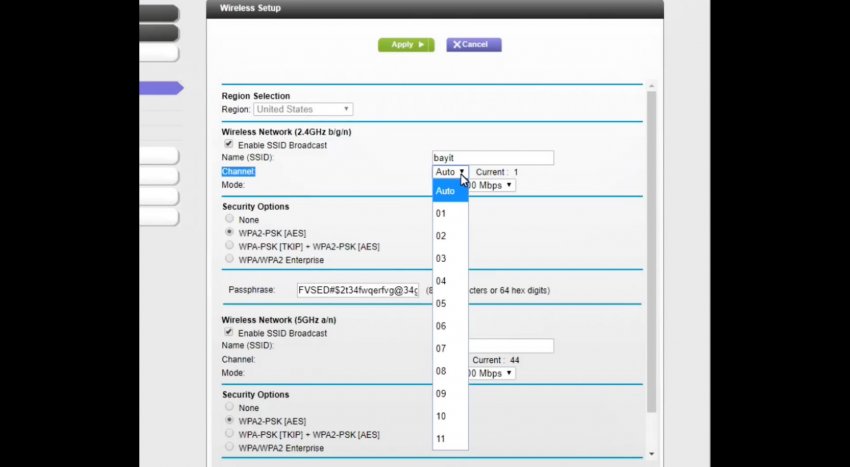Select None security option for 5GHz
Image resolution: width=850 pixels, height=467 pixels.
230,407
